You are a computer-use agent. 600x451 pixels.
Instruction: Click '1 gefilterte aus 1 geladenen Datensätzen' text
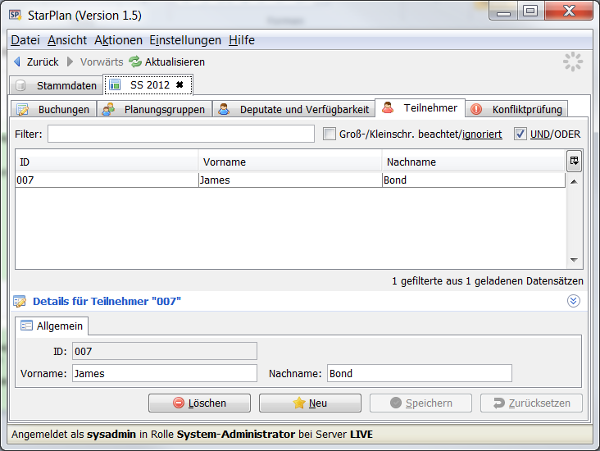point(488,281)
